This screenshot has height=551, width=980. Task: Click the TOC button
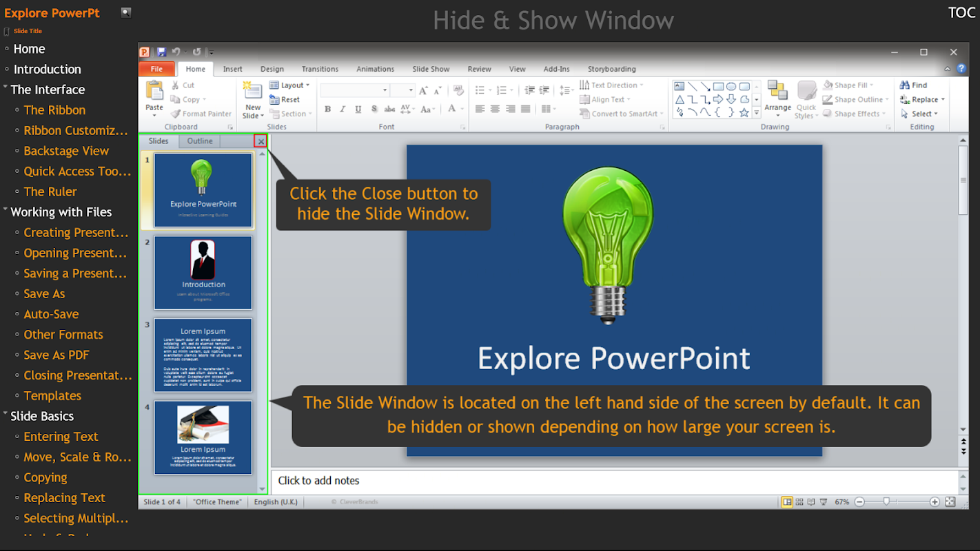[961, 13]
